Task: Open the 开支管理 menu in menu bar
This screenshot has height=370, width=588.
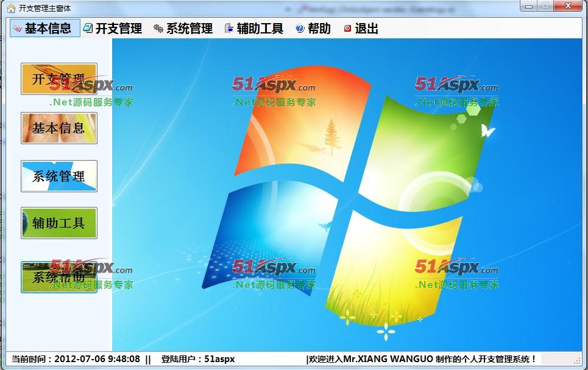Action: point(113,28)
